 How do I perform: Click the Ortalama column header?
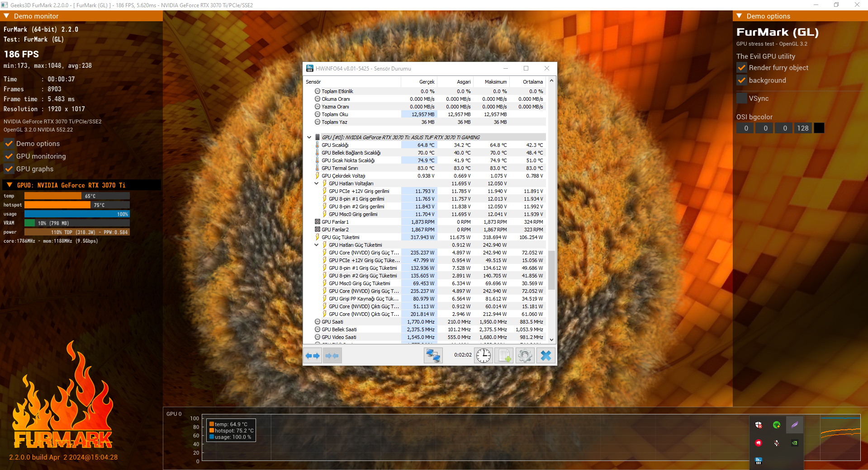click(527, 82)
